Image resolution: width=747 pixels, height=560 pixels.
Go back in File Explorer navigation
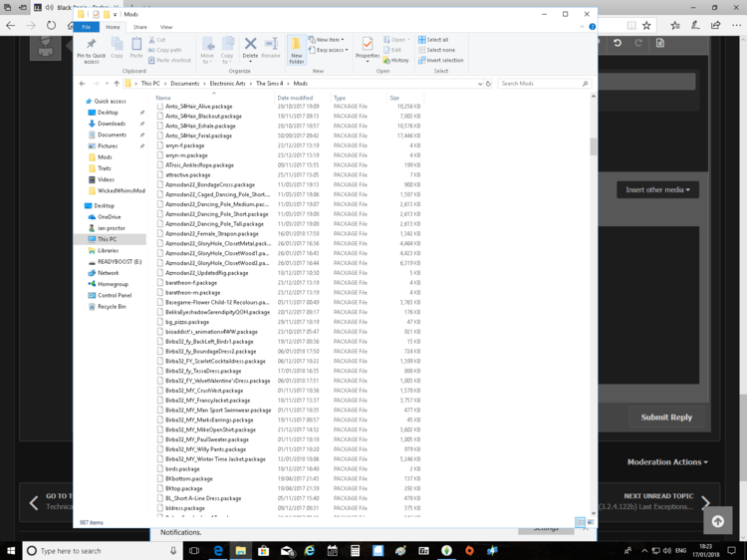click(82, 84)
